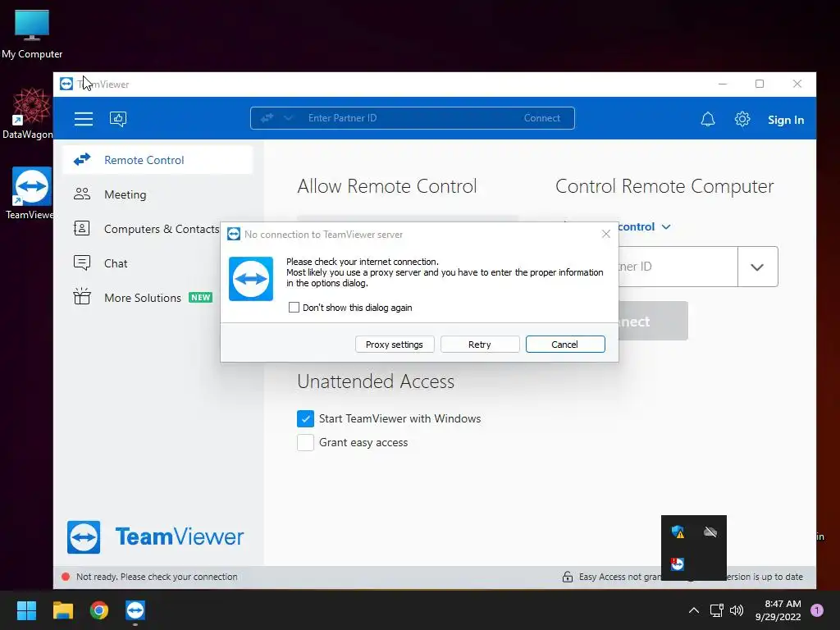This screenshot has height=630, width=840.
Task: Click the NEW badge beside More Solutions
Action: point(201,297)
